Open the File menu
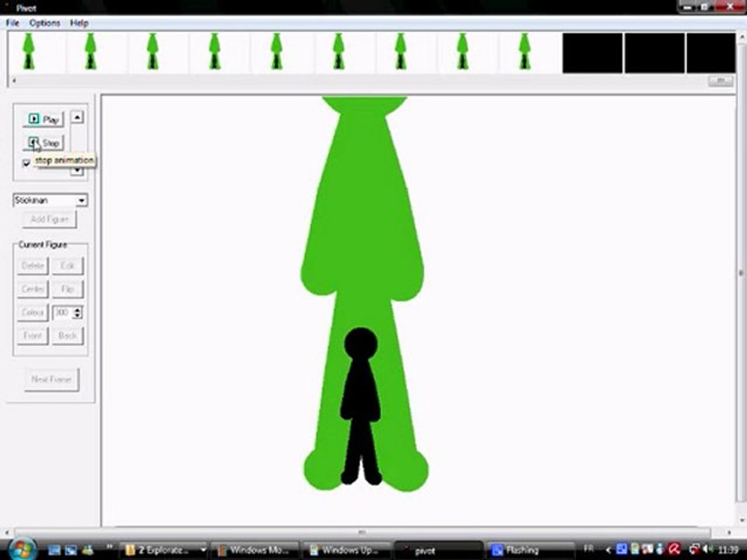 tap(12, 23)
